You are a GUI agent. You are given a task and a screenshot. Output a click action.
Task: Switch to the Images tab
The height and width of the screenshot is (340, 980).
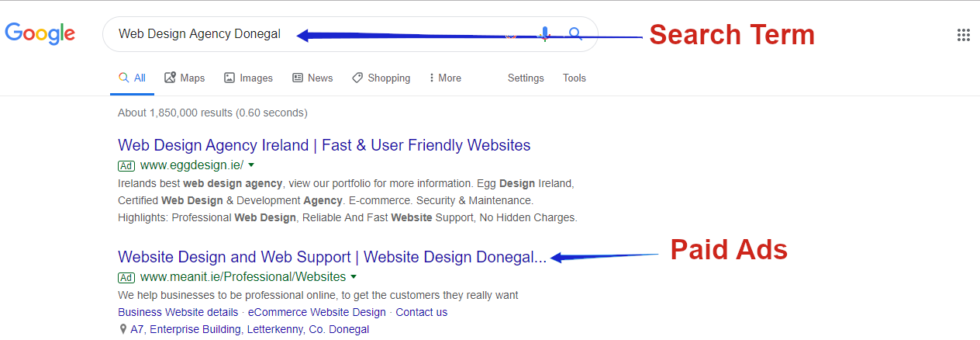click(x=248, y=78)
